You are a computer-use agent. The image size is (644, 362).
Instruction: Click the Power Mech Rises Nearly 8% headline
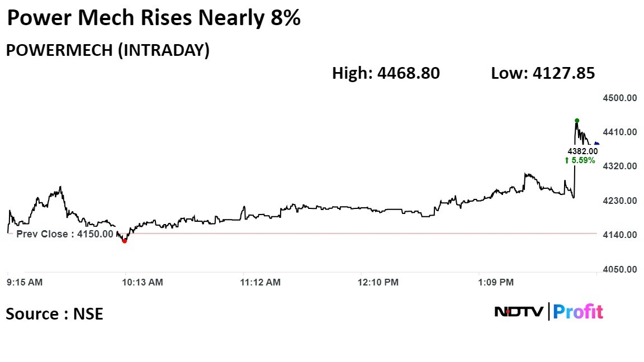[154, 18]
